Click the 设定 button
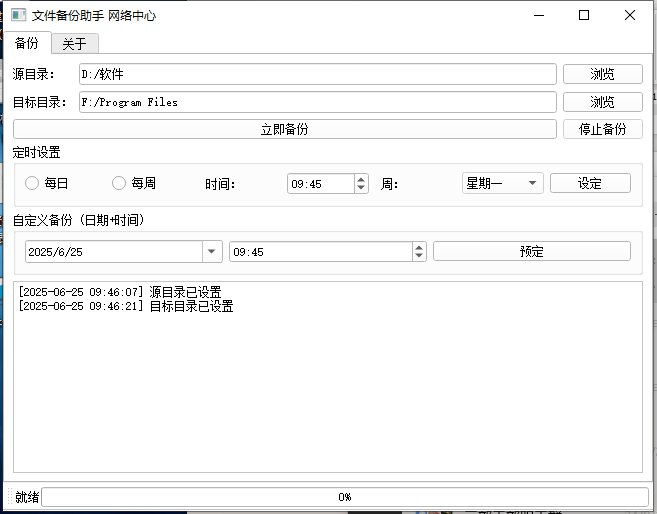Viewport: 657px width, 514px height. point(590,183)
